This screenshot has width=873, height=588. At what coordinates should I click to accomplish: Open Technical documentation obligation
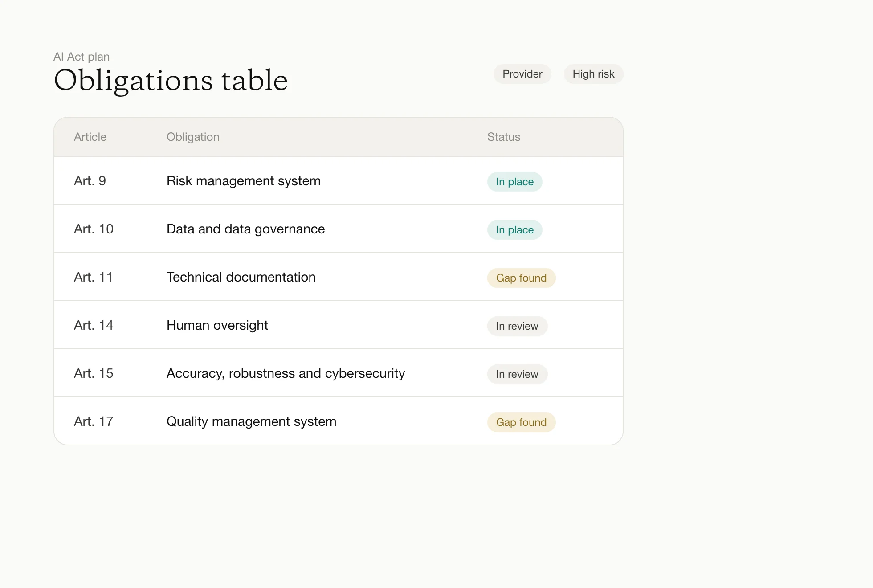[241, 277]
